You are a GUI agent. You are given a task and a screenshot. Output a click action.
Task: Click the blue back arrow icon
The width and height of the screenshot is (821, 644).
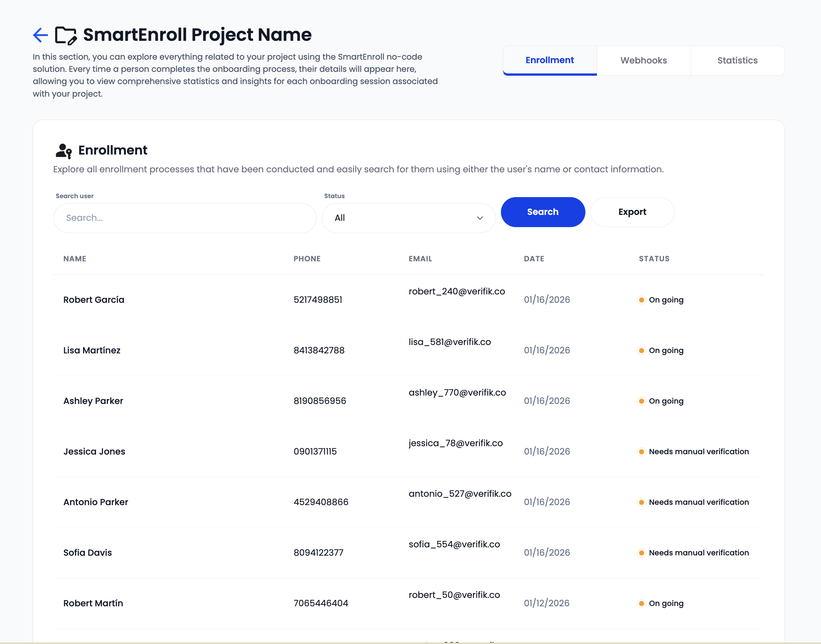(40, 35)
